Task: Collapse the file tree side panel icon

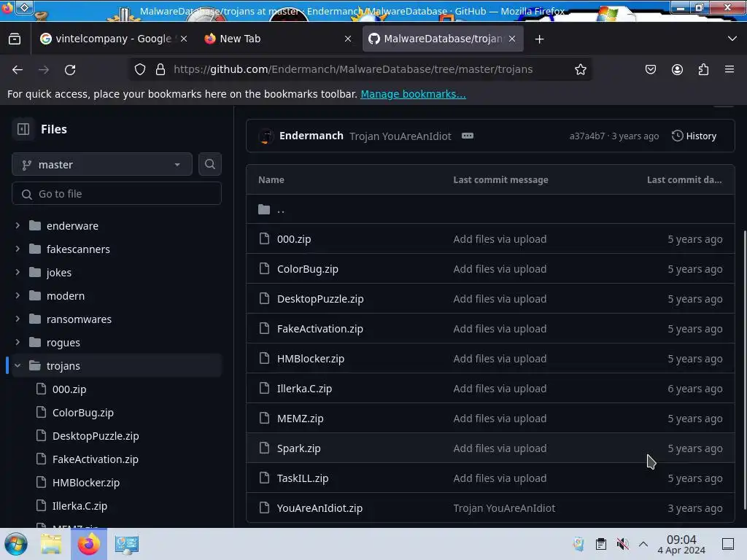Action: (x=23, y=129)
